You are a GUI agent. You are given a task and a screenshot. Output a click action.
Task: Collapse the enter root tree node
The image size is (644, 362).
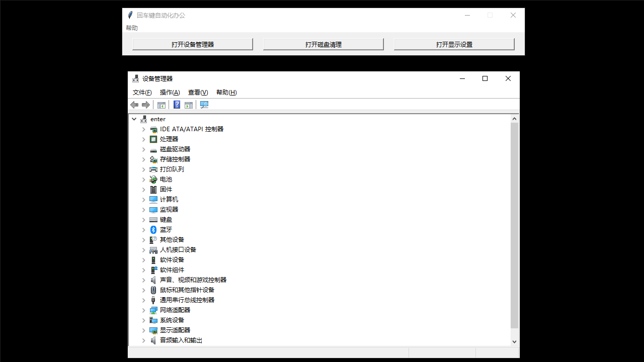134,119
